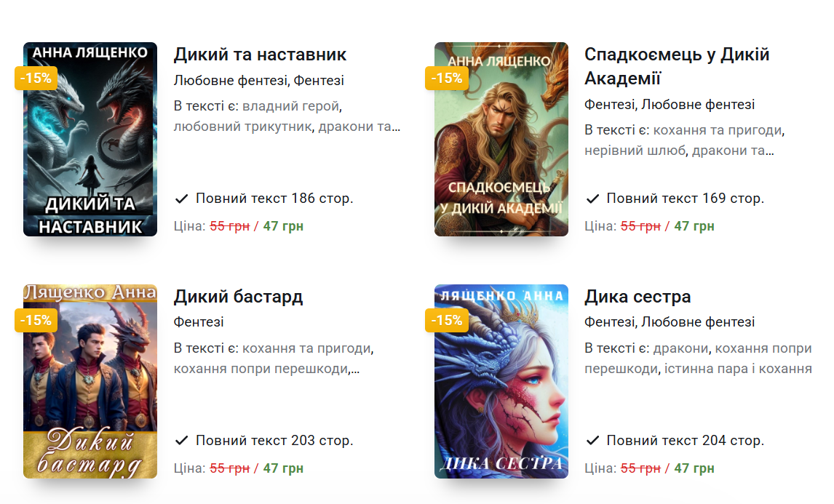Open the 'Дикий та наставник' book cover

90,140
